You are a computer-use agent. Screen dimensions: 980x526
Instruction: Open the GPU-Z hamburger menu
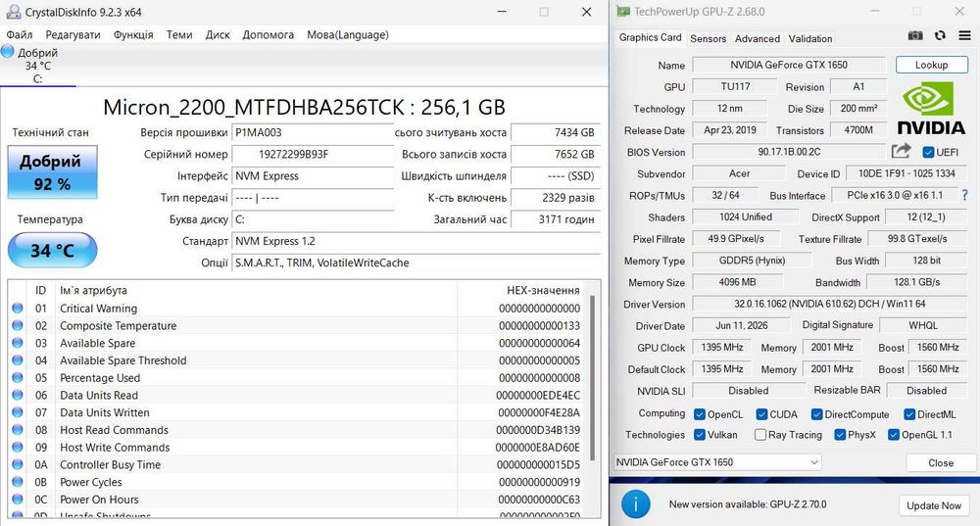click(965, 35)
